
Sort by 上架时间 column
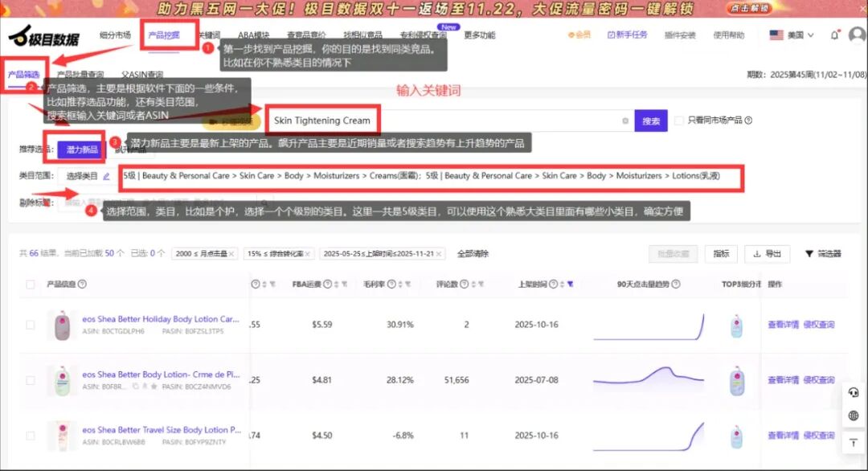click(562, 284)
